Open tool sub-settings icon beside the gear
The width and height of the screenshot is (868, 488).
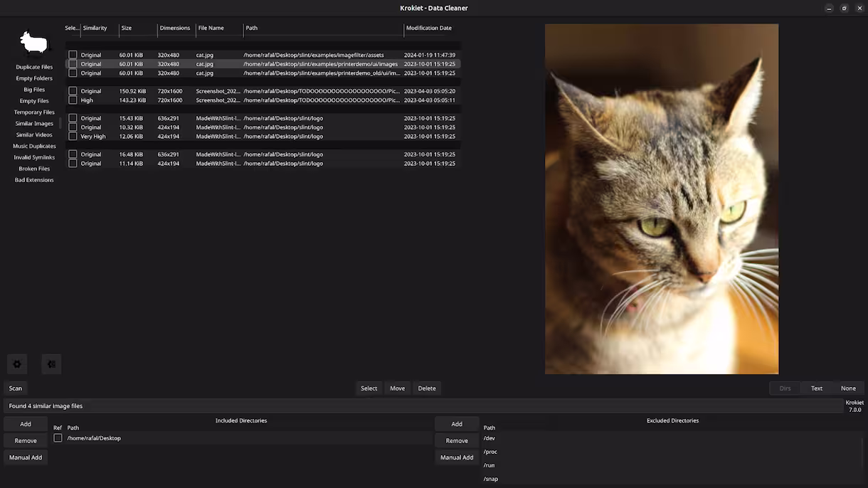[x=51, y=364]
